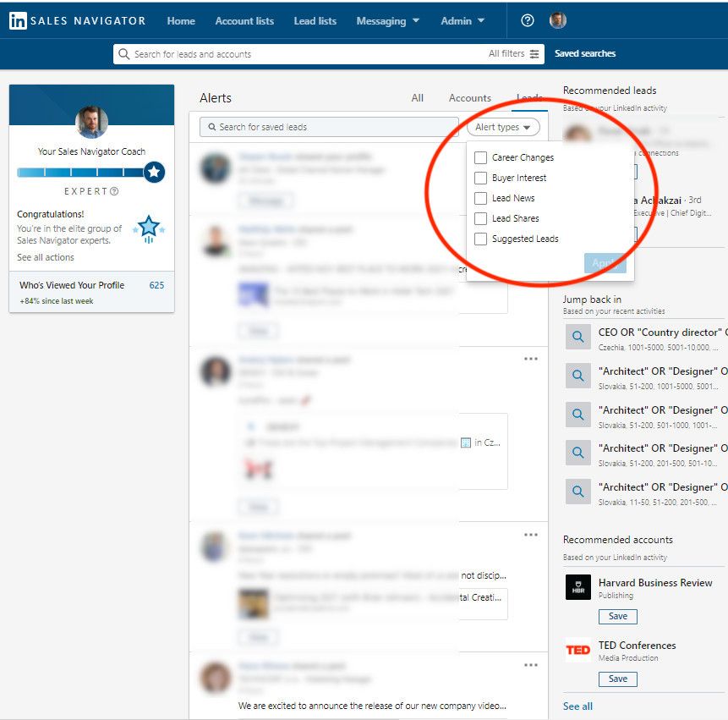Screen dimensions: 728x720
Task: Open the All filters sliders icon
Action: [x=534, y=54]
